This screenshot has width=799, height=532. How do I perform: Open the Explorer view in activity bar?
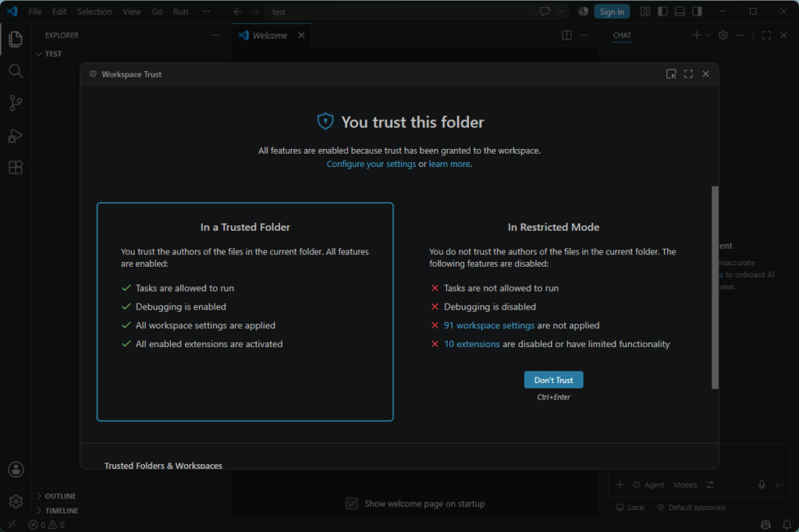16,39
